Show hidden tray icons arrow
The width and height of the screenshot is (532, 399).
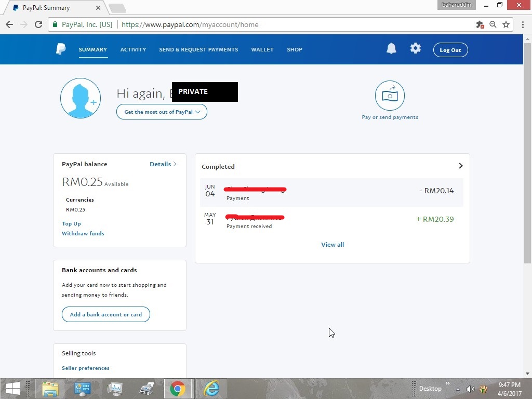(458, 389)
